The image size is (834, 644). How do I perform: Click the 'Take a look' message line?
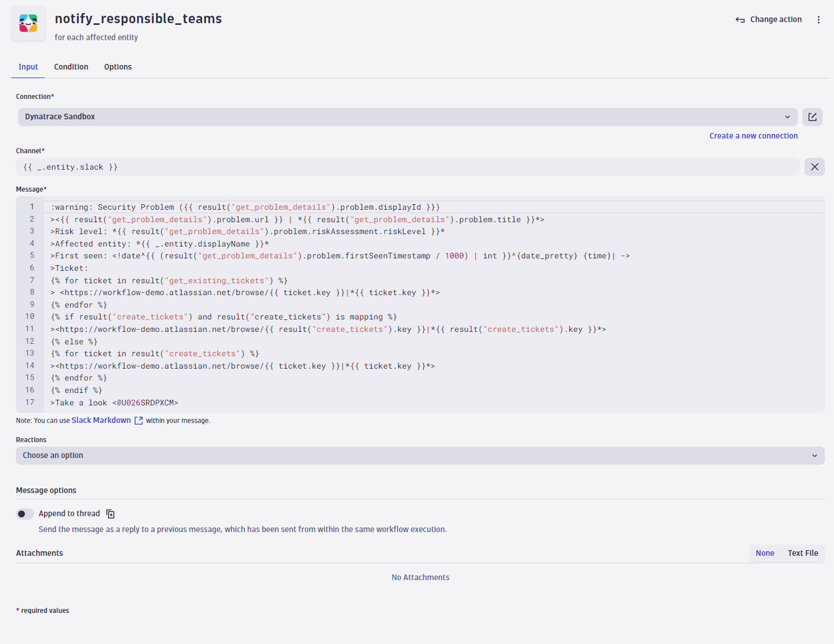coord(114,403)
